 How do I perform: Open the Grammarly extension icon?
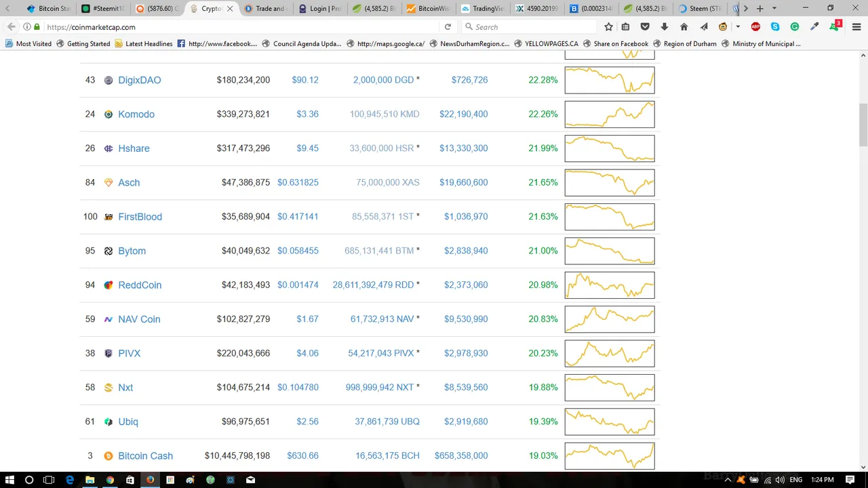(x=795, y=26)
